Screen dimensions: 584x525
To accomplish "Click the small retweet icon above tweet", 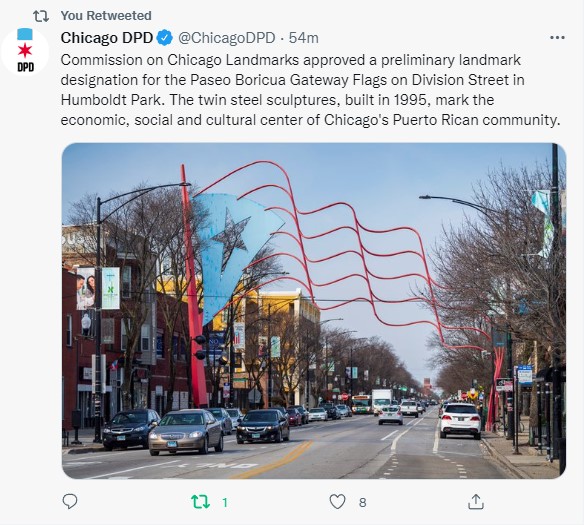I will [41, 16].
